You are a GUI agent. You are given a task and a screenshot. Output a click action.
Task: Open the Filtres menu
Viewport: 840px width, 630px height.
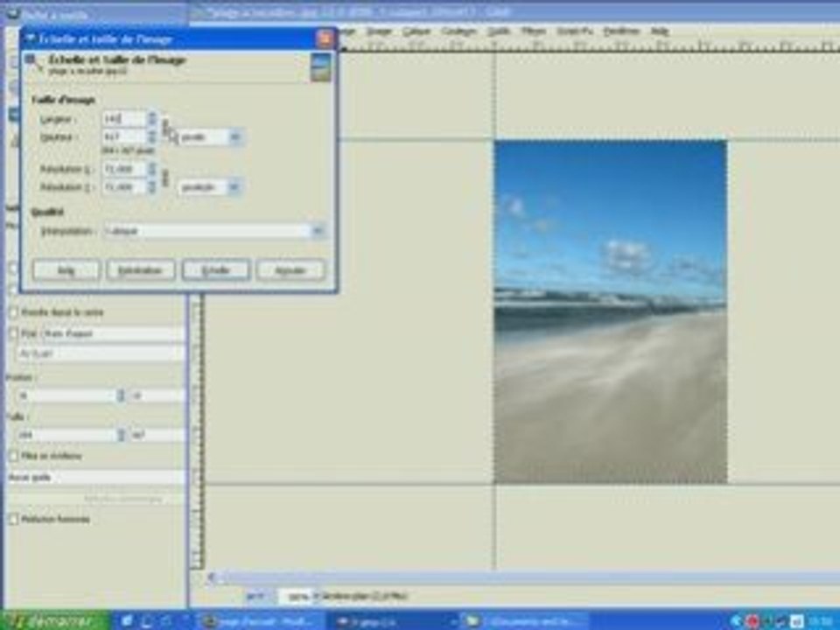click(534, 31)
